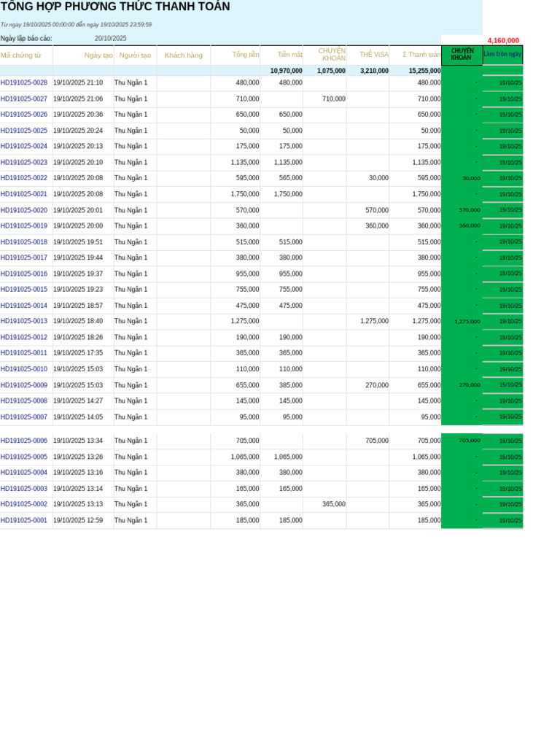Open voucher link HD191025-0020
This screenshot has height=747, width=560.
[24, 210]
